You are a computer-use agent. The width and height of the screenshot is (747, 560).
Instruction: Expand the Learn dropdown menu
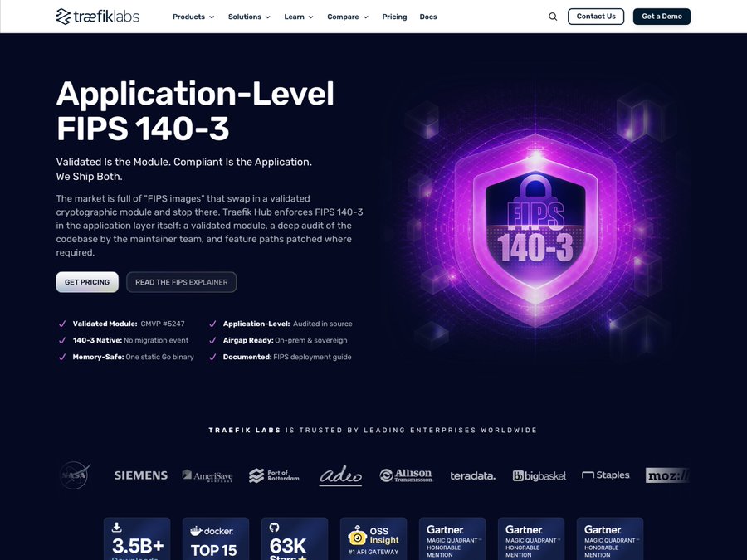coord(299,17)
